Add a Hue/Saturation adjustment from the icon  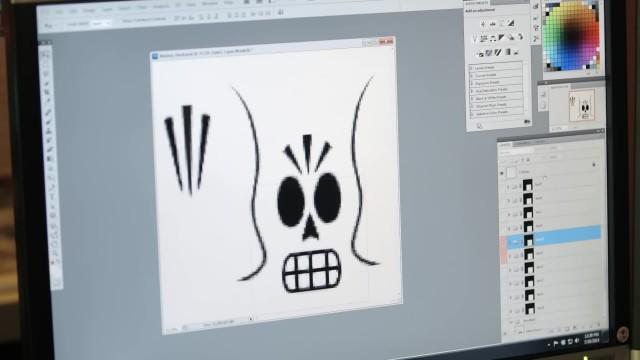(x=484, y=39)
